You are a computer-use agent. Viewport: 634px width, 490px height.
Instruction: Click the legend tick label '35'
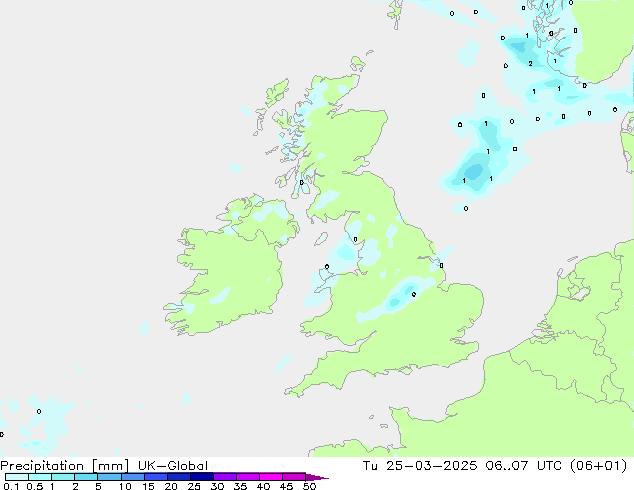(x=241, y=486)
